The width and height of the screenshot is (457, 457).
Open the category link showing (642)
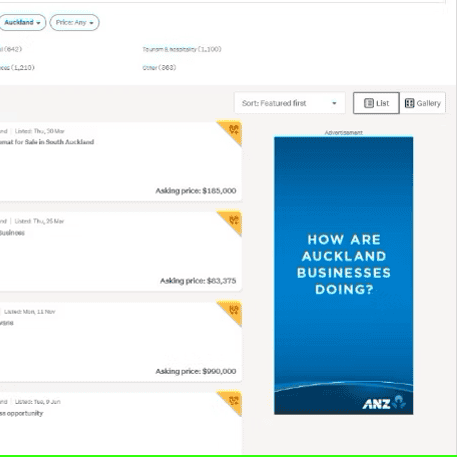tap(11, 49)
